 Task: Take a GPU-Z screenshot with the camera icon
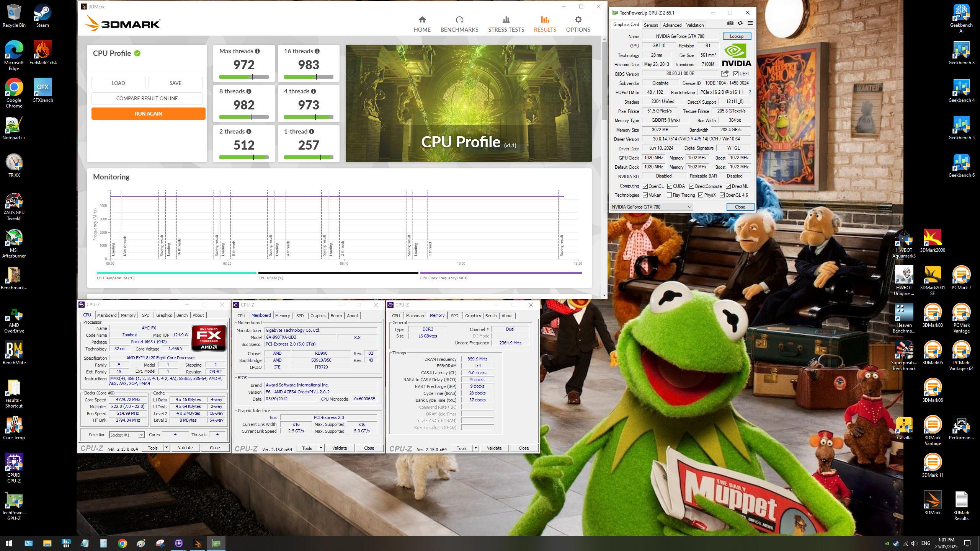[x=730, y=23]
